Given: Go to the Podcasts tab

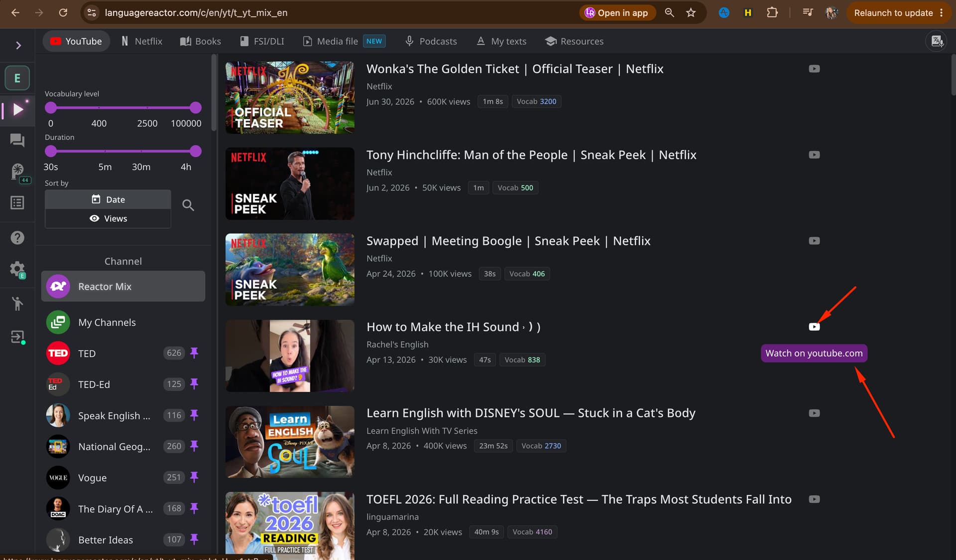Looking at the screenshot, I should point(431,41).
